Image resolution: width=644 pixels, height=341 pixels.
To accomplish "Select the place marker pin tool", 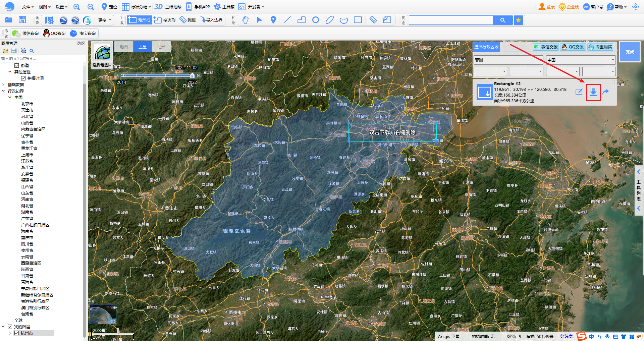I will (x=273, y=20).
